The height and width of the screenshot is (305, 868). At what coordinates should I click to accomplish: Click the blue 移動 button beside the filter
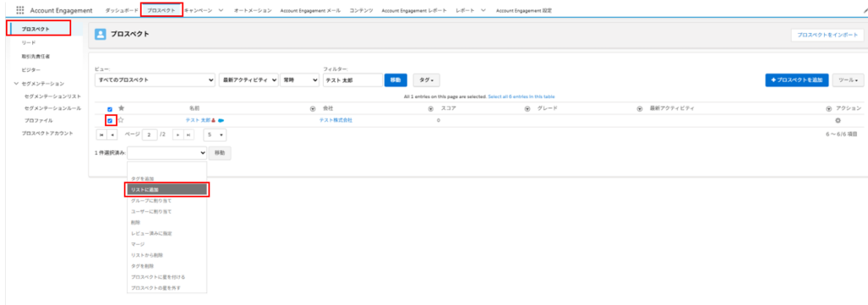395,80
